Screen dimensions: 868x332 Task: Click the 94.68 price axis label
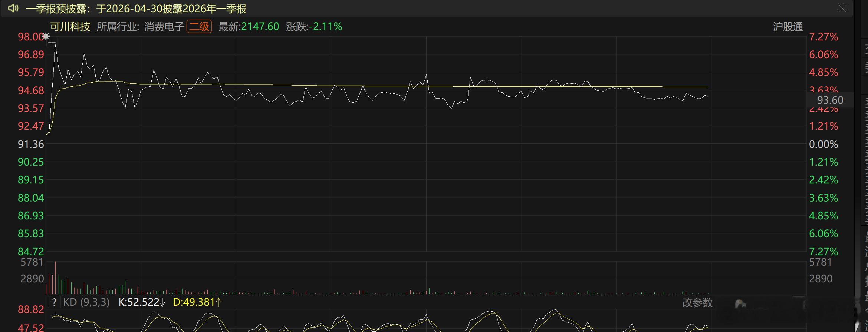(x=31, y=90)
